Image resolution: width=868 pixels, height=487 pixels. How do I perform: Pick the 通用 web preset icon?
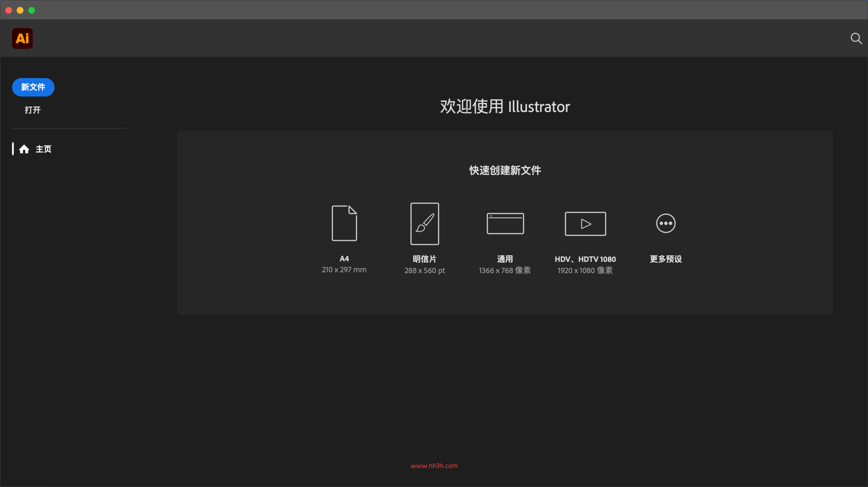(505, 223)
